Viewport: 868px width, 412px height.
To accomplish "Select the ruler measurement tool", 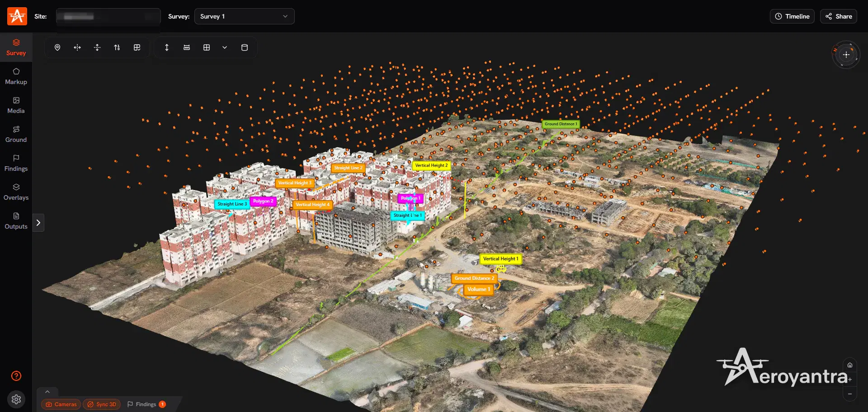I will [x=187, y=47].
